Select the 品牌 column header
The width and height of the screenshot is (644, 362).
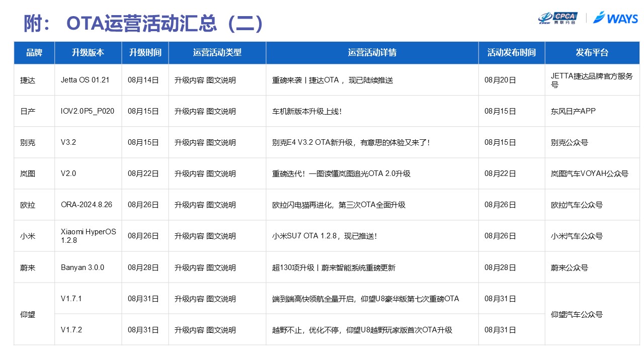coord(34,52)
